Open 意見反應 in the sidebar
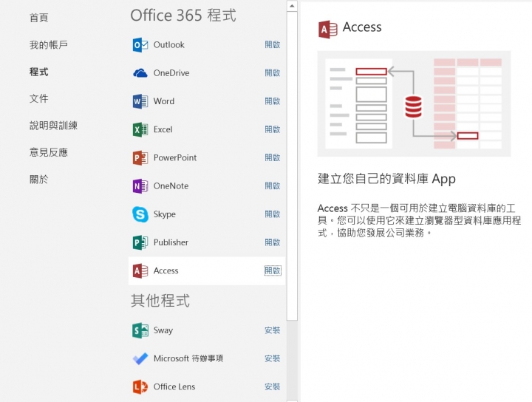Viewport: 532px width, 402px height. [x=49, y=152]
